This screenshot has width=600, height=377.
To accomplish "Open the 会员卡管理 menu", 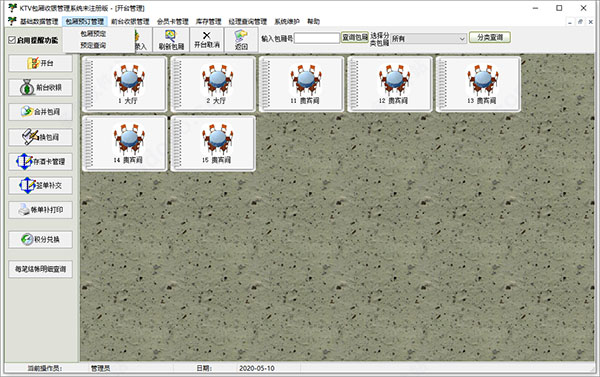I will click(x=173, y=21).
